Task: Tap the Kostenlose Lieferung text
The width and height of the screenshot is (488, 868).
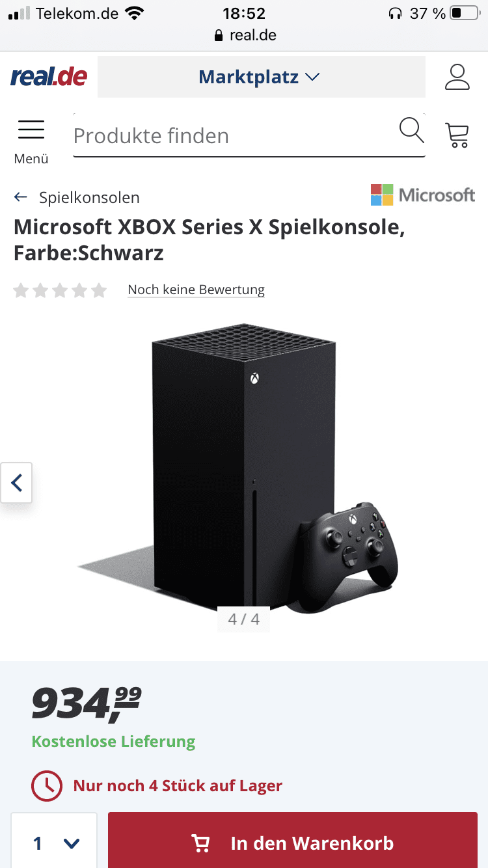Action: click(x=113, y=741)
